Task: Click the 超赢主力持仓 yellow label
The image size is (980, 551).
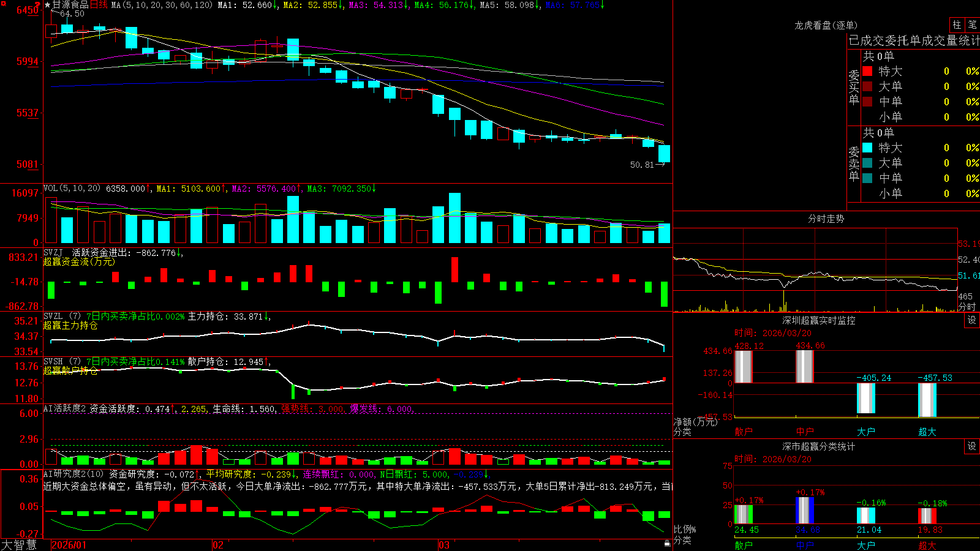Action: 70,326
